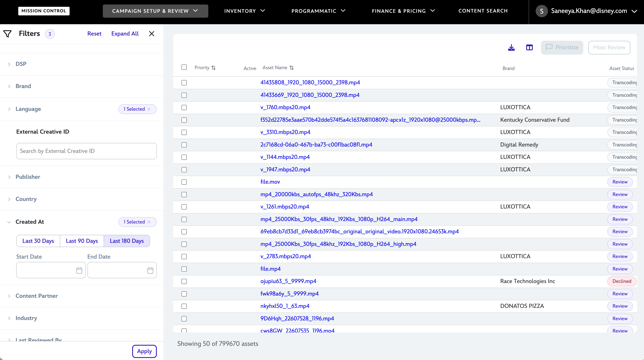This screenshot has height=360, width=644.
Task: Click the filter count badge 3
Action: pyautogui.click(x=50, y=34)
